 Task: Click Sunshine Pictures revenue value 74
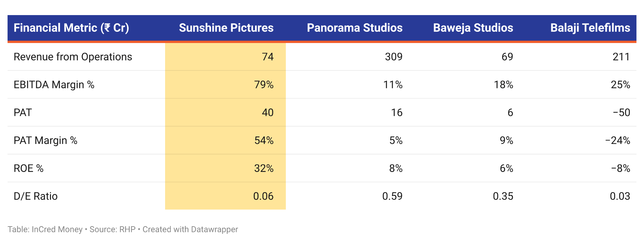pyautogui.click(x=268, y=57)
